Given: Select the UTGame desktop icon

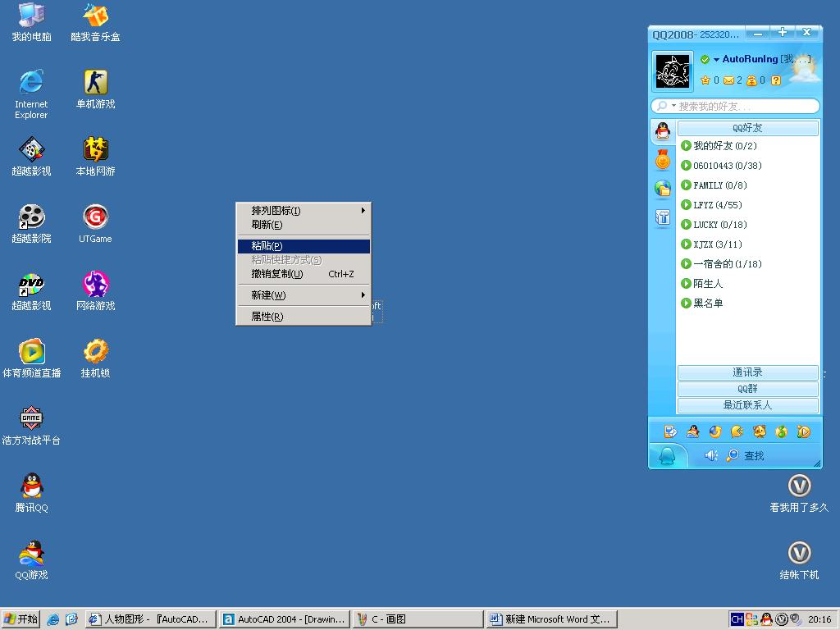Looking at the screenshot, I should pyautogui.click(x=95, y=223).
